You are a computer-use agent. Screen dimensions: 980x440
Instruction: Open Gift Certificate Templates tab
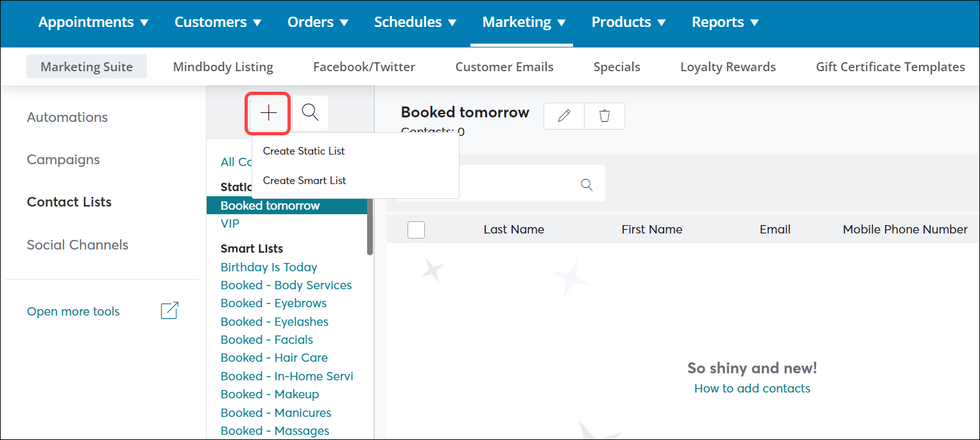(x=890, y=67)
